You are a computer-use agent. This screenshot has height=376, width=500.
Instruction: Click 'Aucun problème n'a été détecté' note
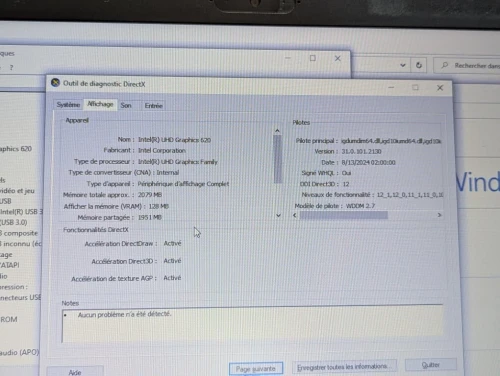(x=124, y=314)
